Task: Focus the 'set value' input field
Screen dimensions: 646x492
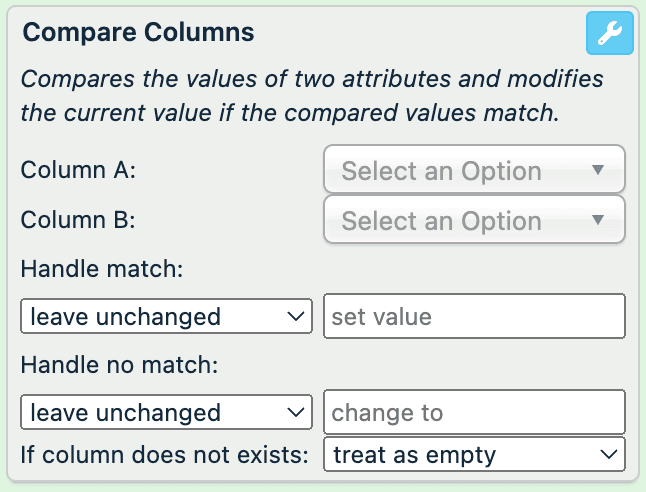Action: pos(474,317)
